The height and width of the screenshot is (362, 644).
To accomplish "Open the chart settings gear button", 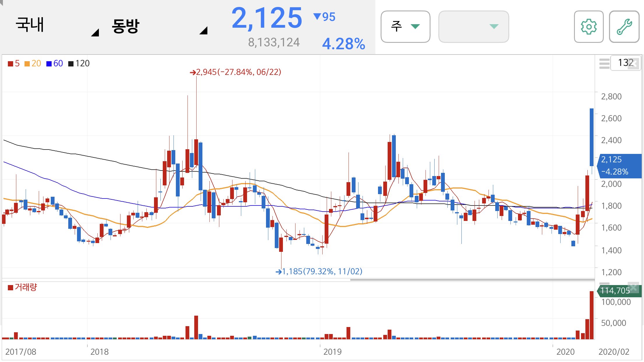I will click(589, 27).
